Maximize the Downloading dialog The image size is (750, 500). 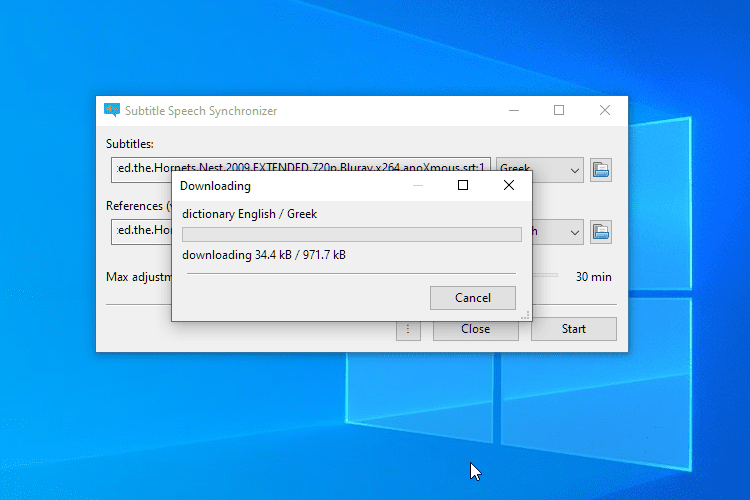click(x=463, y=185)
